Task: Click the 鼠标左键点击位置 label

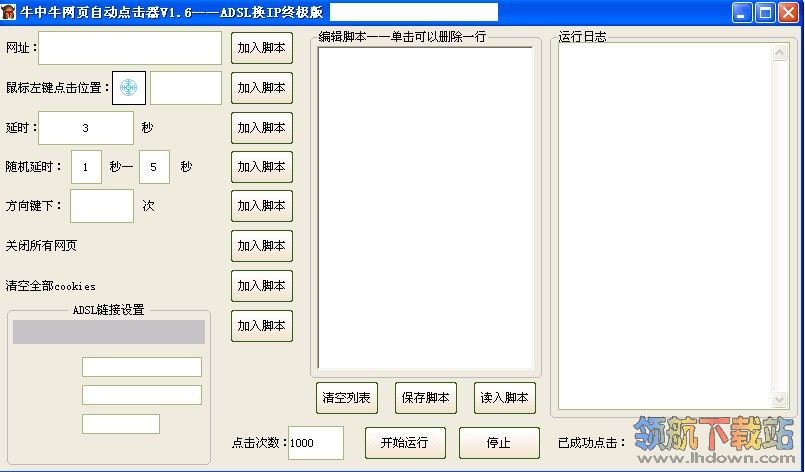Action: (x=58, y=88)
